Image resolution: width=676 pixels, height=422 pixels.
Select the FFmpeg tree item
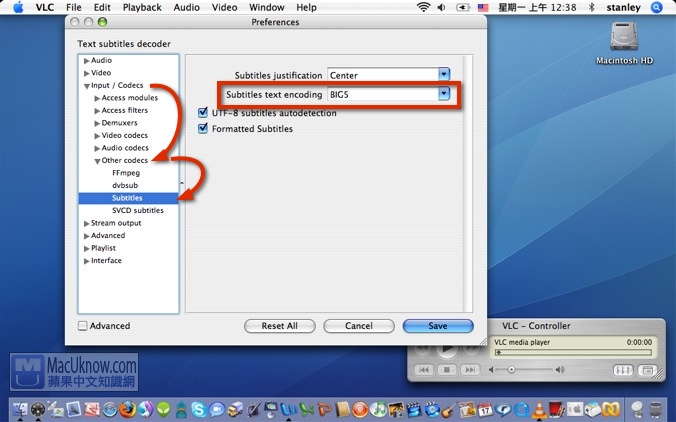click(x=126, y=173)
